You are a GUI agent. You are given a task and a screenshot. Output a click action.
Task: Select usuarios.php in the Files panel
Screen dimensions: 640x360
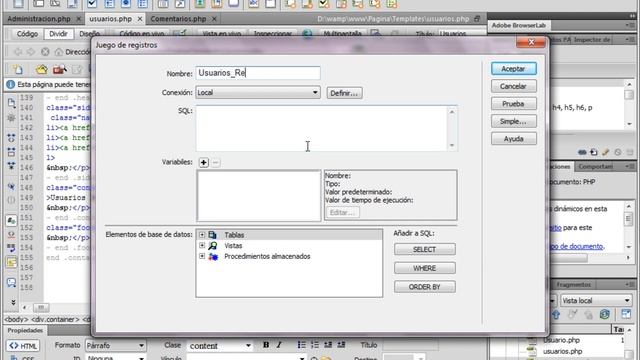(562, 351)
